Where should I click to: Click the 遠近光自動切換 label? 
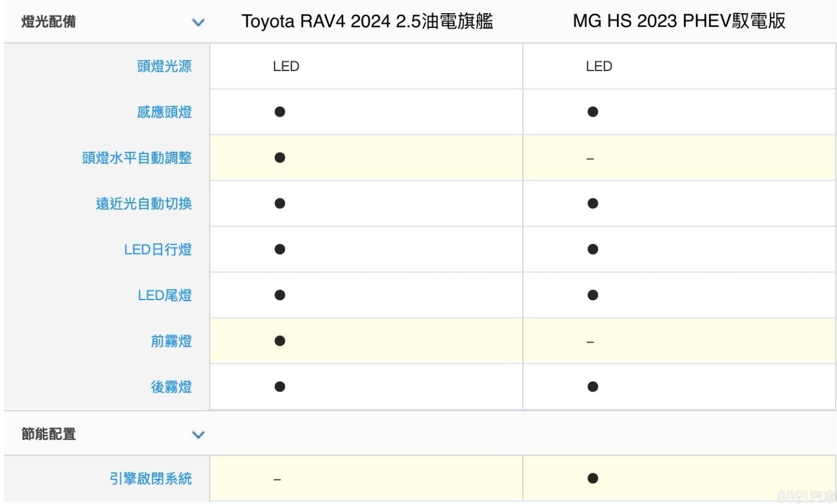pos(144,204)
